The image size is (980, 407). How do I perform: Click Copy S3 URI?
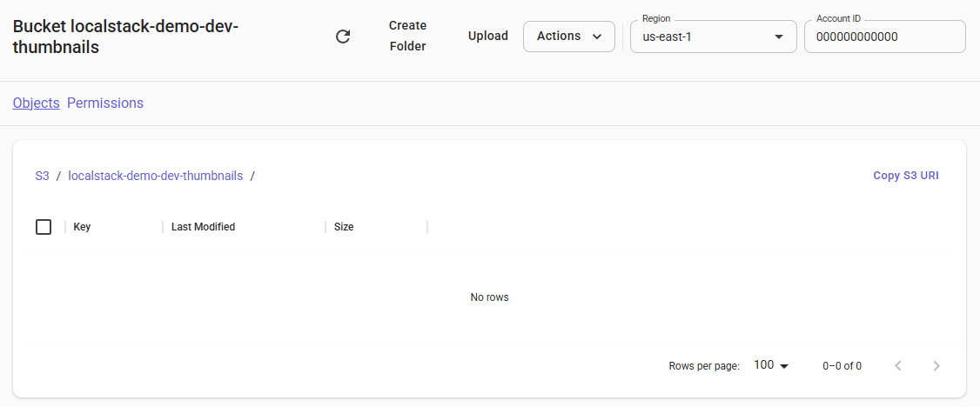[x=906, y=176]
